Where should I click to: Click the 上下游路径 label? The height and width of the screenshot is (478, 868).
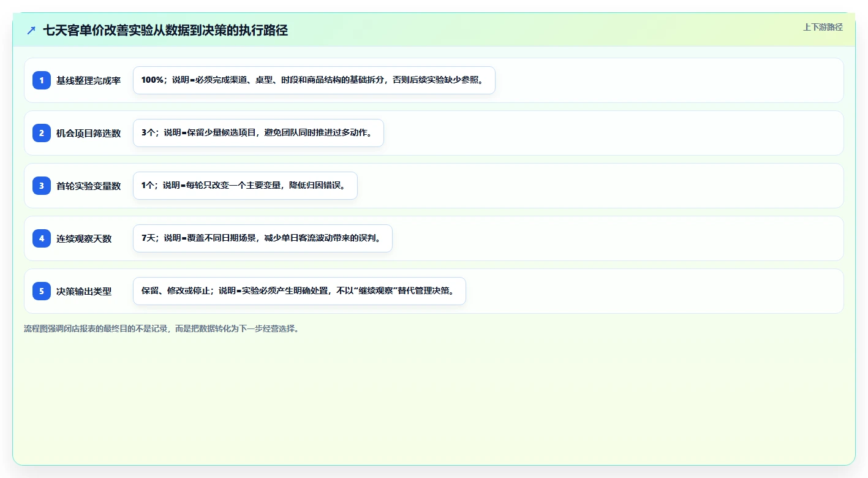[x=823, y=27]
